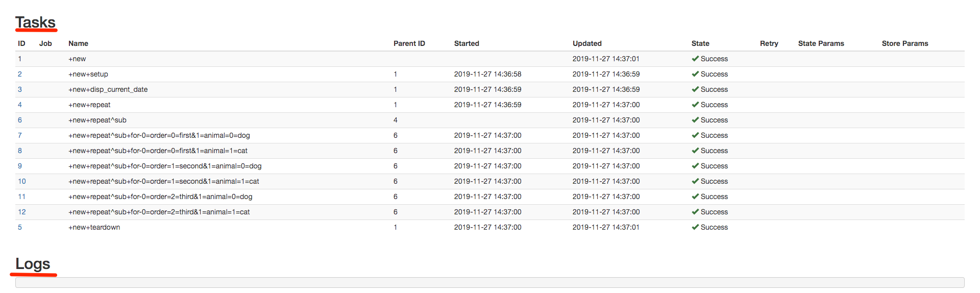Click the Store Params column header
980x293 pixels.
pos(904,43)
